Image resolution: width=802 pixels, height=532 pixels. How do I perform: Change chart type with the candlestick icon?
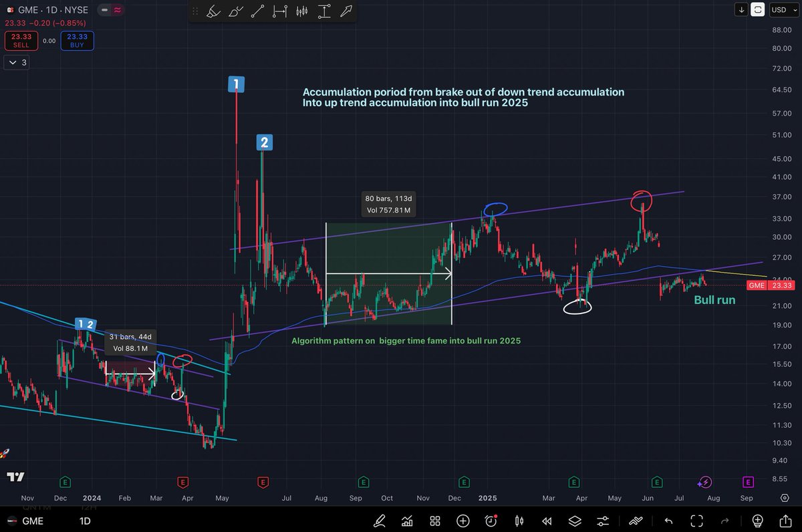(x=519, y=521)
